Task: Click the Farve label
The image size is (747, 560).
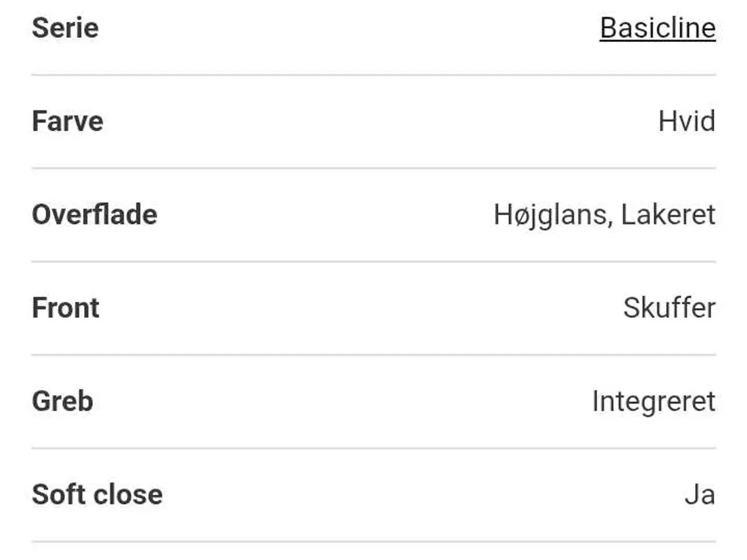Action: pos(67,121)
